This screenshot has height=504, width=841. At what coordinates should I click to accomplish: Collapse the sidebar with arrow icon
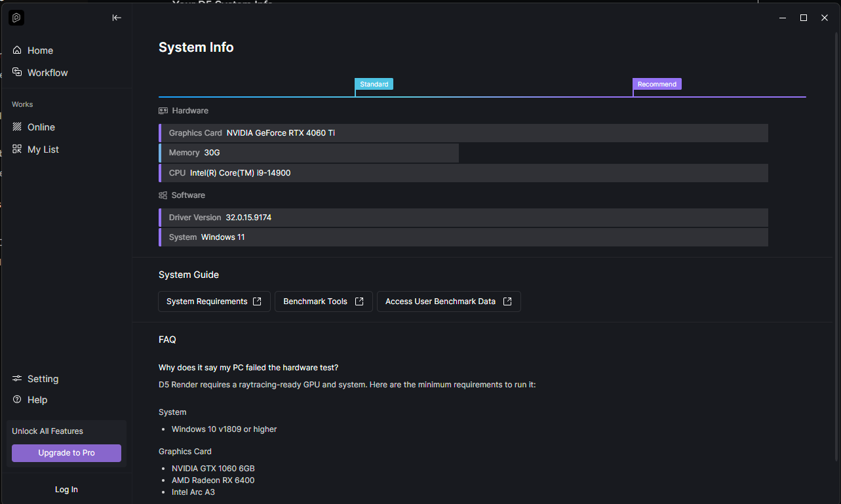(x=117, y=18)
